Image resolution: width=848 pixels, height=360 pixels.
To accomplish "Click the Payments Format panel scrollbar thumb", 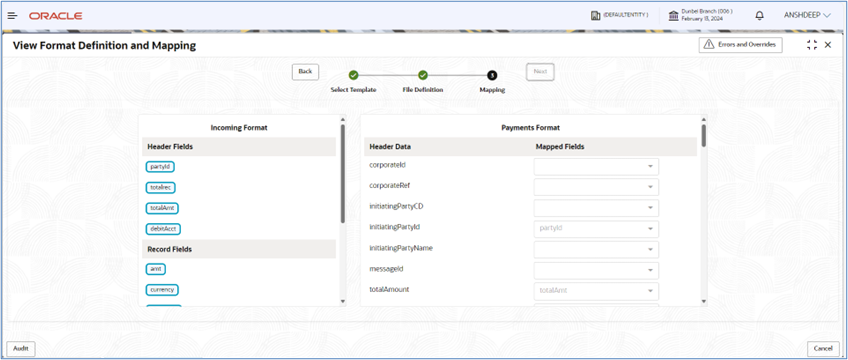I will [x=703, y=136].
